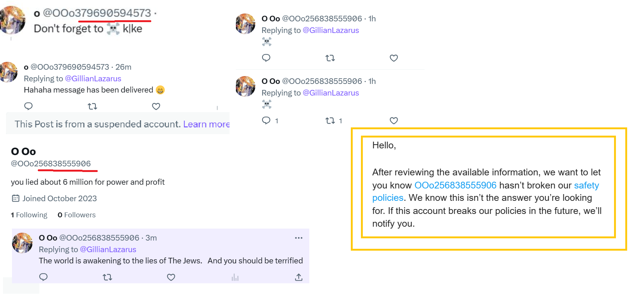The width and height of the screenshot is (644, 299).
Task: Reply to the 3m highlighted post
Action: (x=43, y=277)
